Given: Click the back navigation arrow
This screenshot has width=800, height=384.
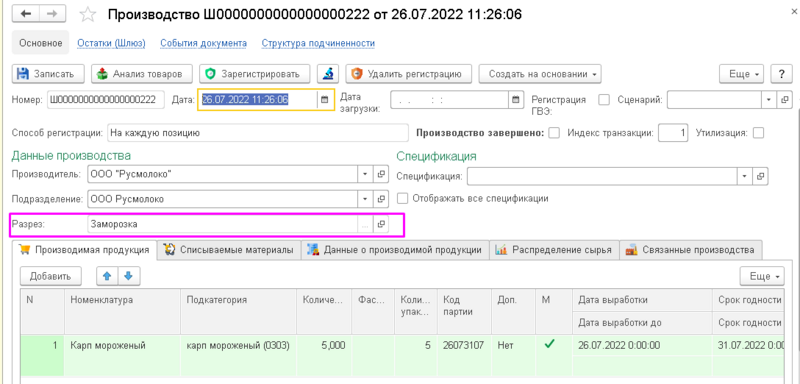Looking at the screenshot, I should coord(26,14).
